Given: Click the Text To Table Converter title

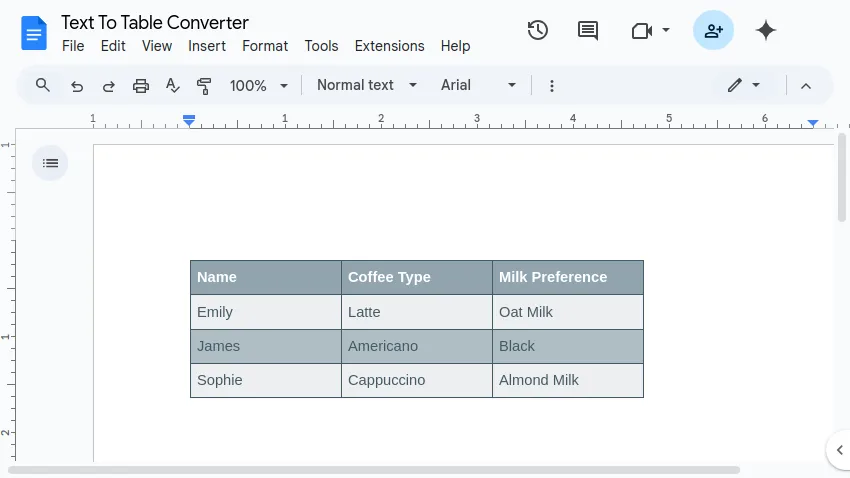Looking at the screenshot, I should [x=155, y=22].
